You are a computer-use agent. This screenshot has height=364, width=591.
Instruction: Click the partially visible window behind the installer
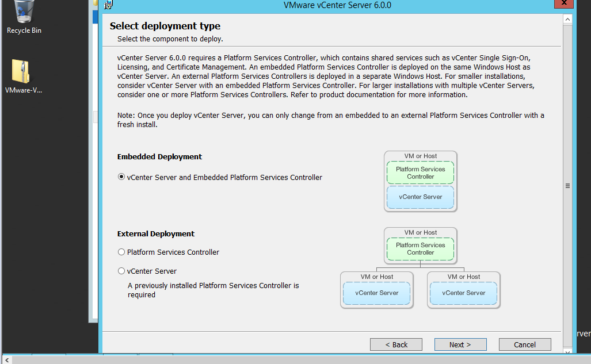pyautogui.click(x=96, y=173)
